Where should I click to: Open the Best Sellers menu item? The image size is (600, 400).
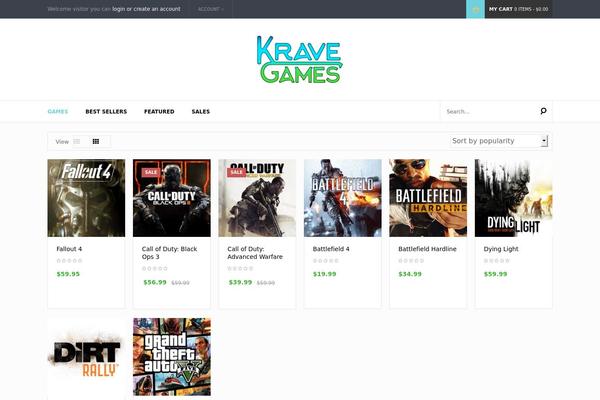(106, 111)
